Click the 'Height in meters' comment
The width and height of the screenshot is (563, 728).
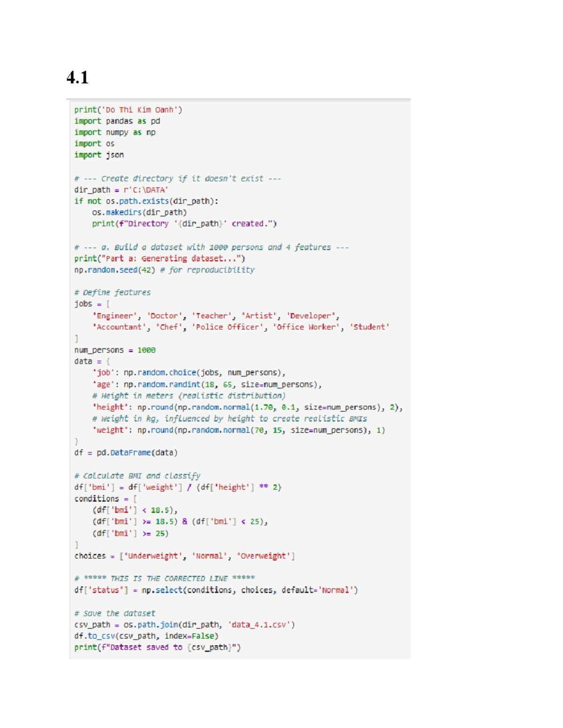coord(189,396)
